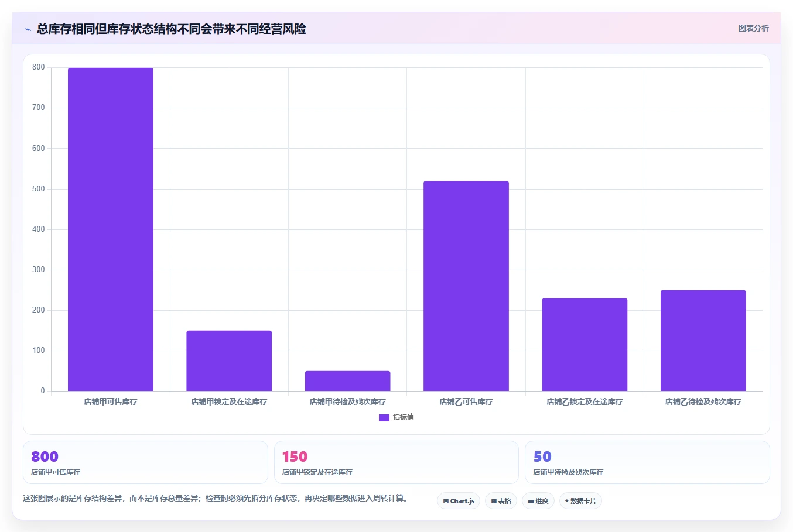Click the x-axis label 店铺乙可售库存
Viewport: 793px width, 532px height.
[x=466, y=401]
